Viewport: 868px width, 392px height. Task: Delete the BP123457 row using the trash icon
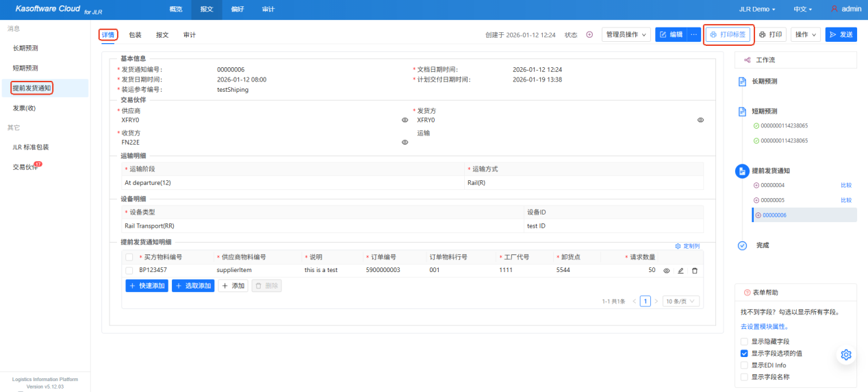[695, 271]
